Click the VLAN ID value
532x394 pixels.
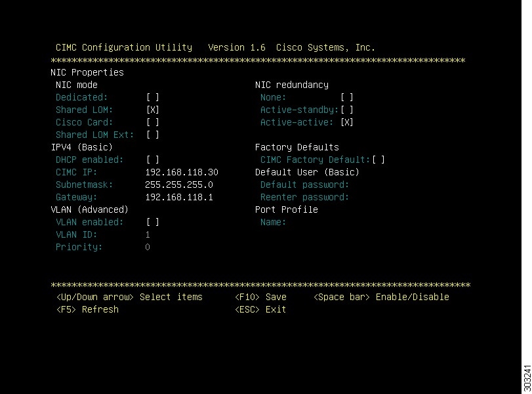148,234
